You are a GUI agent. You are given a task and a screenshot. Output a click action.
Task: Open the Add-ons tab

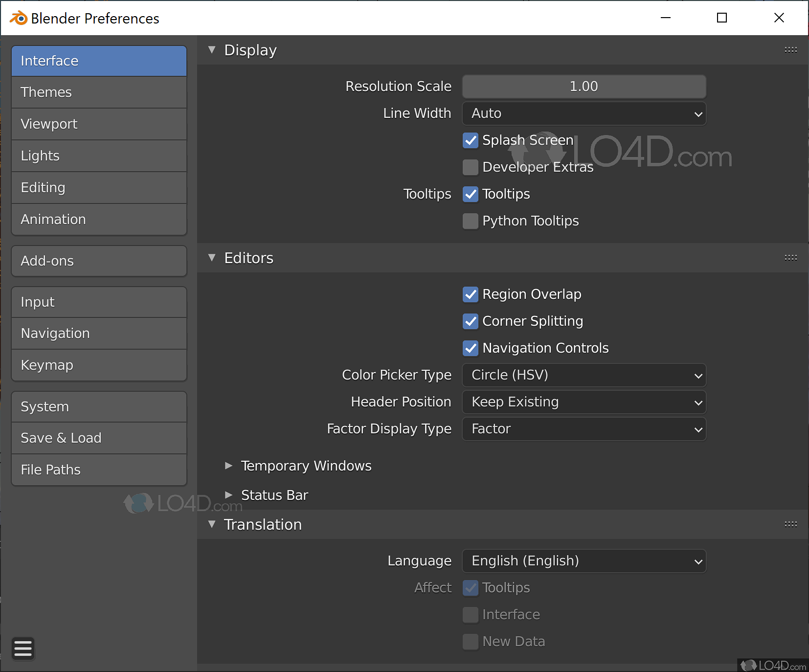99,261
